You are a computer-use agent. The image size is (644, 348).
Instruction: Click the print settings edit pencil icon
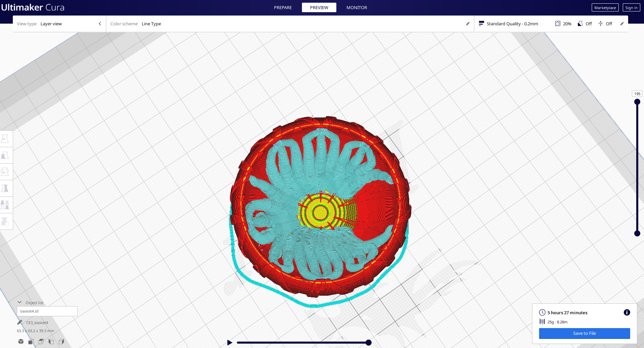[622, 24]
